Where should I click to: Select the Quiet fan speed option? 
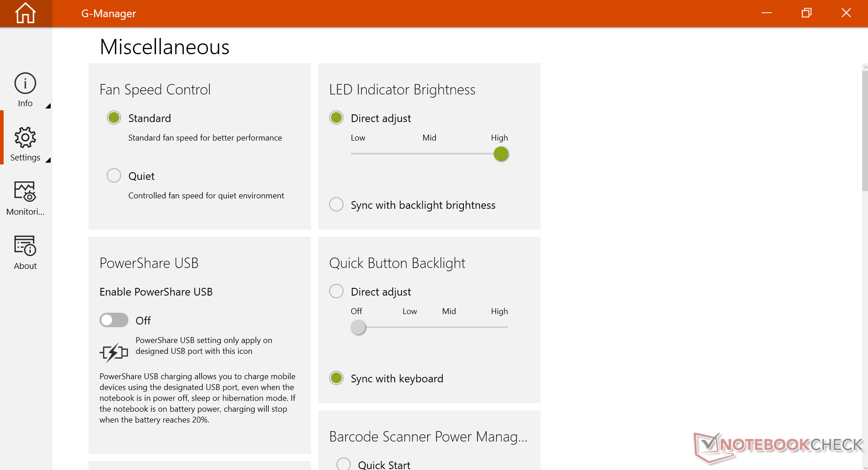click(x=114, y=175)
